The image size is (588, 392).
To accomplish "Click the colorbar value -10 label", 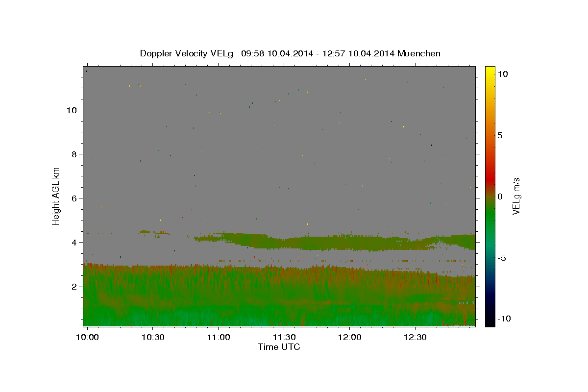I will point(504,319).
